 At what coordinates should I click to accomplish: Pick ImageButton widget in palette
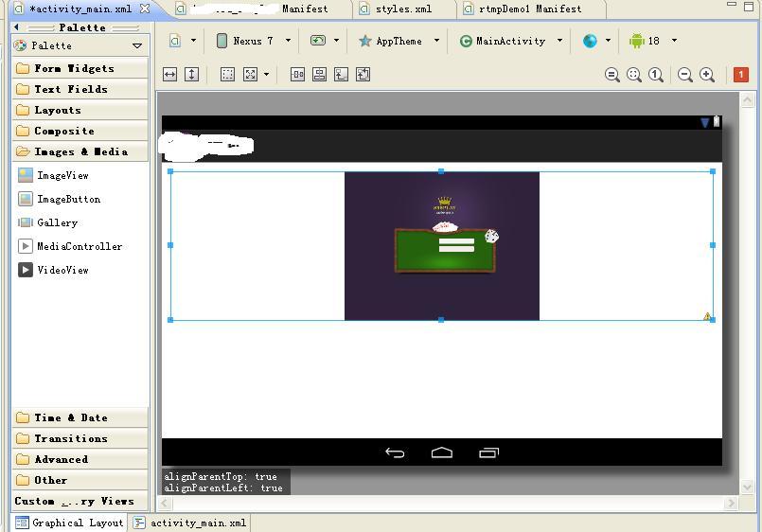click(68, 199)
